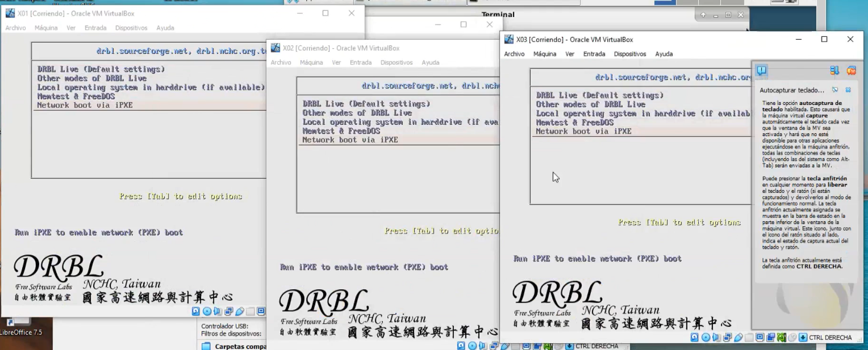Expand the Ver menu in X02 window
Image resolution: width=868 pixels, height=350 pixels.
[x=336, y=62]
